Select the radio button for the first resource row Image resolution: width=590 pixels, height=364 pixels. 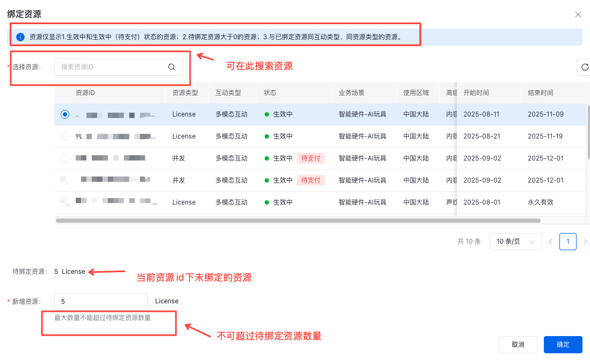point(65,114)
